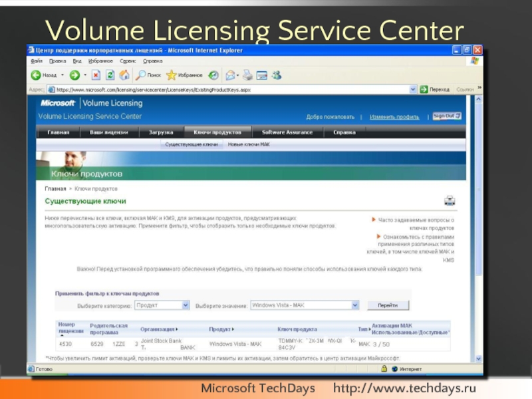
Task: Click the Ссылки links toolbar label
Action: pyautogui.click(x=464, y=90)
